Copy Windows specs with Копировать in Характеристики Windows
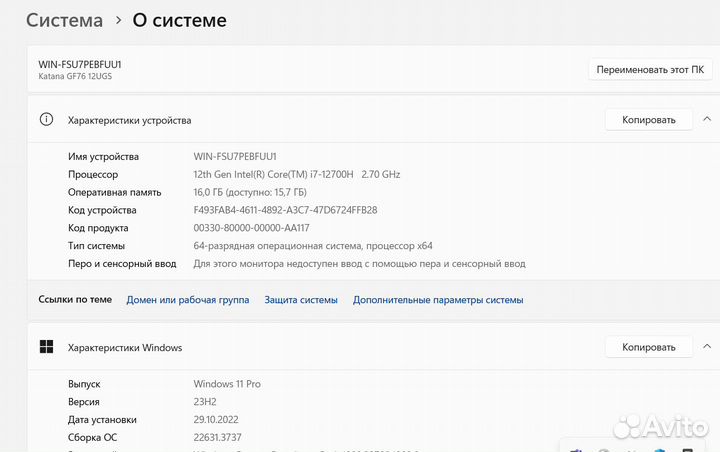Image resolution: width=720 pixels, height=452 pixels. point(648,347)
